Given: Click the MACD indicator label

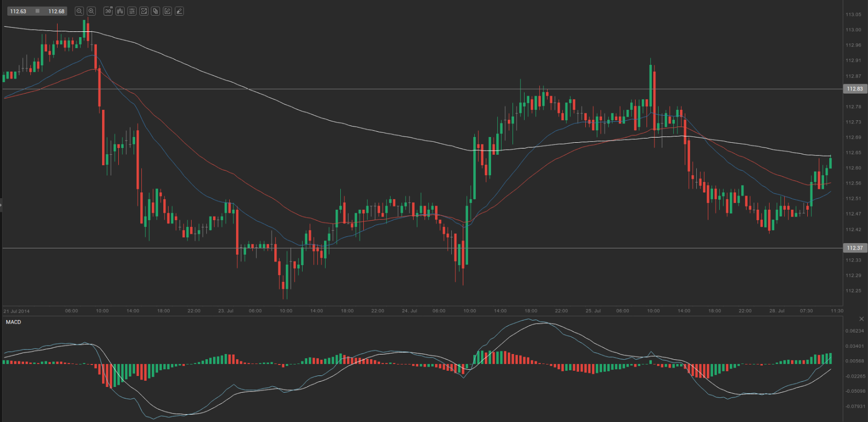Looking at the screenshot, I should tap(14, 322).
